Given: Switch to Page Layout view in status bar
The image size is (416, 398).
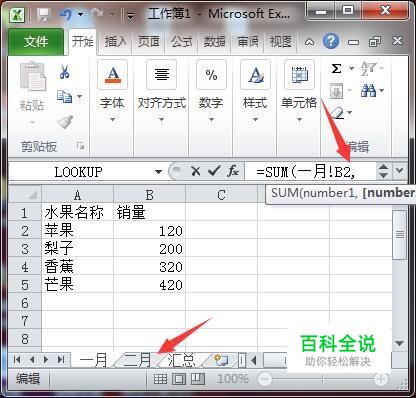Looking at the screenshot, I should [179, 379].
